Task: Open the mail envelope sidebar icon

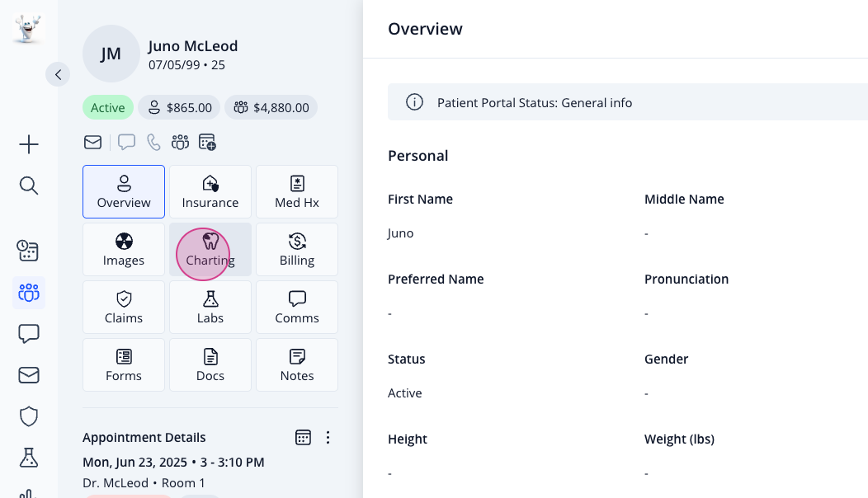Action: [29, 375]
